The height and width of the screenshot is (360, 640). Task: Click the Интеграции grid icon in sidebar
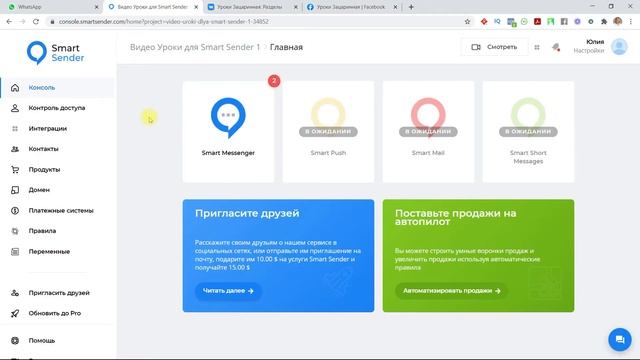pyautogui.click(x=15, y=129)
